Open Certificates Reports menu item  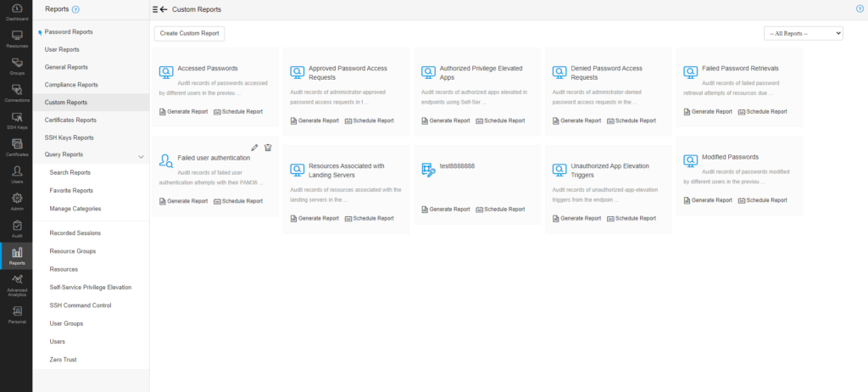coord(70,120)
